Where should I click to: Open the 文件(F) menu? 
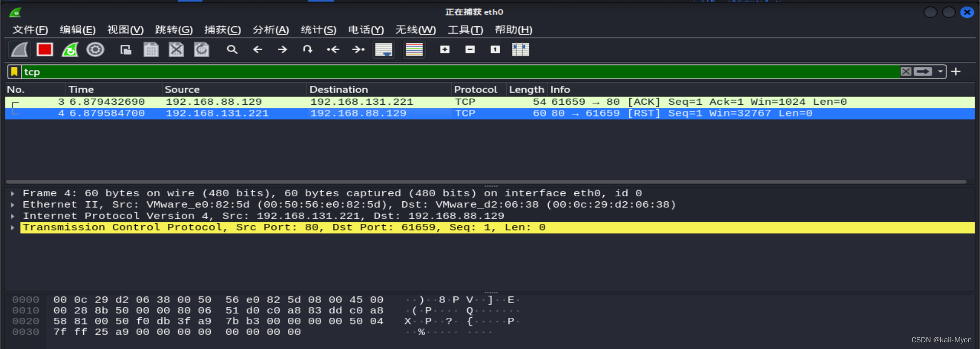point(30,30)
